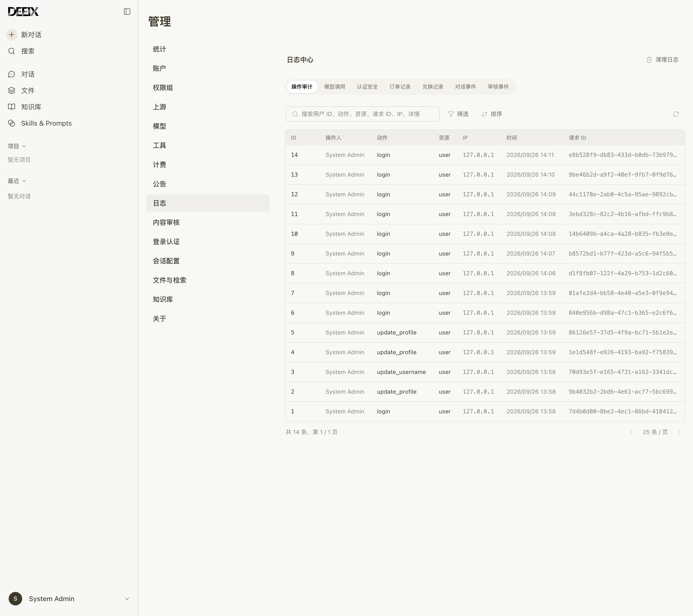Start a new chat with plus icon
Screen dimensions: 693x616
coord(12,35)
